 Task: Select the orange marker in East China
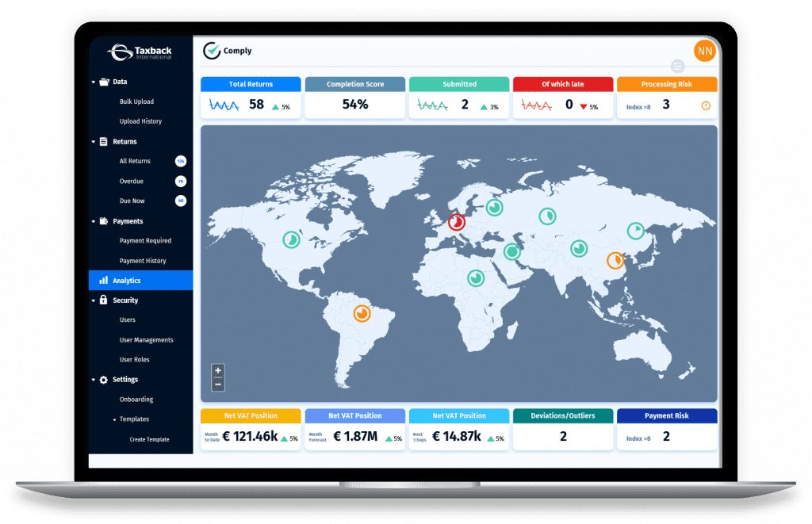pyautogui.click(x=615, y=260)
